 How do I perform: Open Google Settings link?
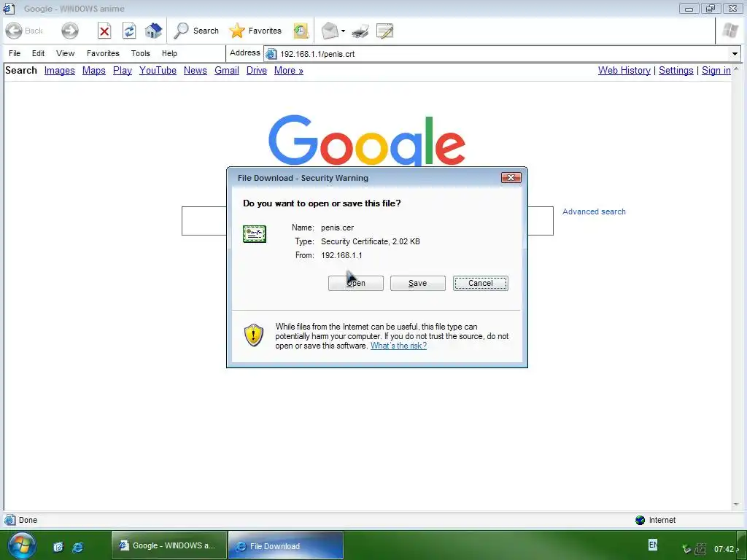click(676, 71)
